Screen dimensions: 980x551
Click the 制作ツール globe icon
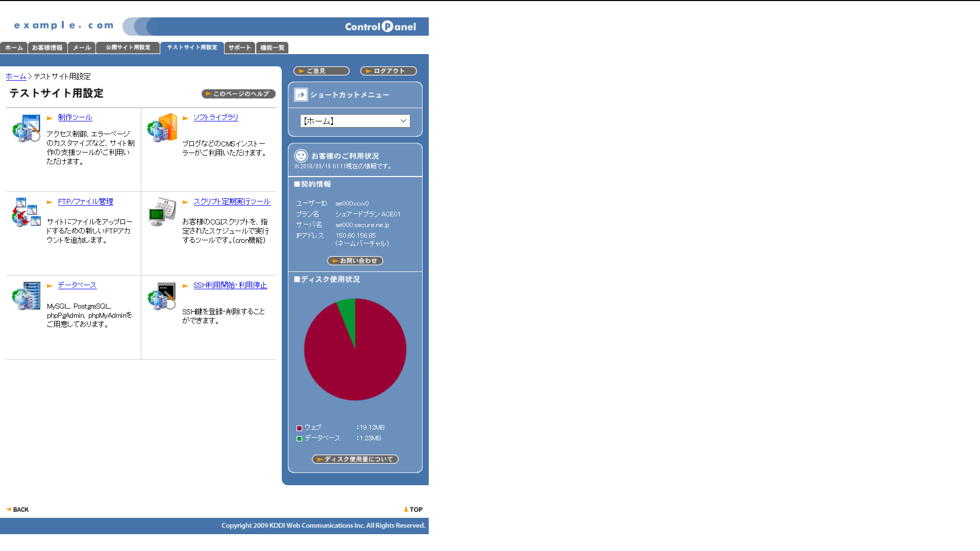point(26,128)
